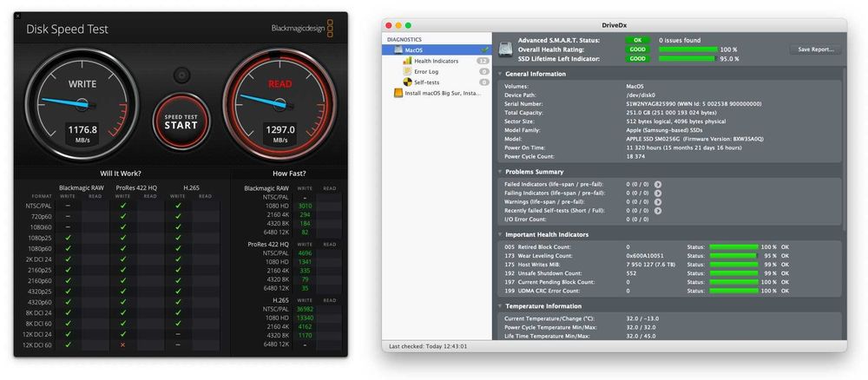Image resolution: width=868 pixels, height=380 pixels.
Task: Click the Wear Leveling Count status bar
Action: (733, 256)
